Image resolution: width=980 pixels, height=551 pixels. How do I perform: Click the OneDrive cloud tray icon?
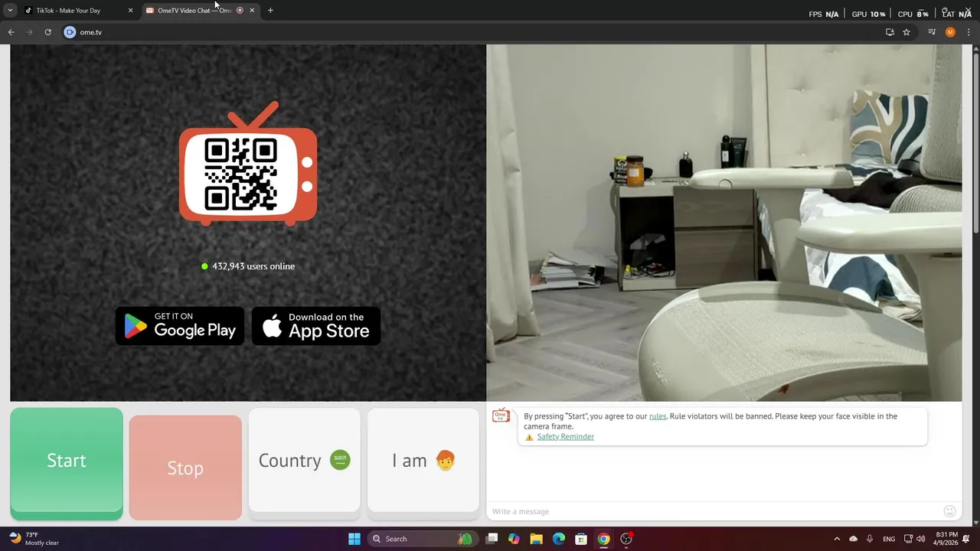point(854,539)
